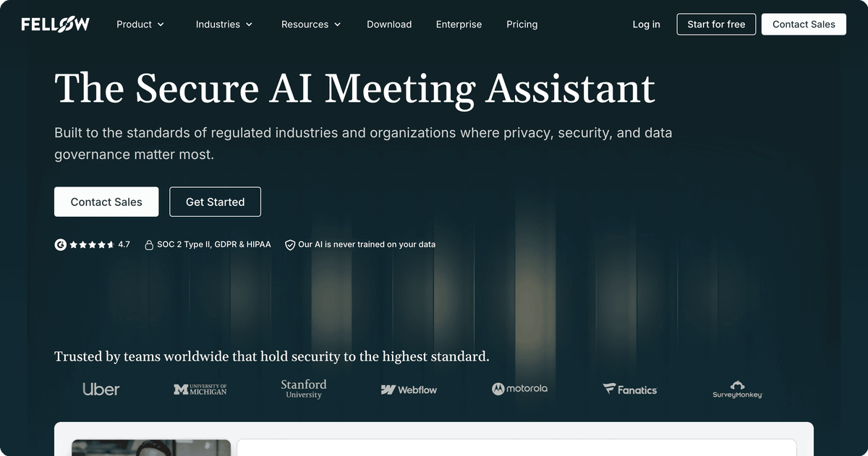Click "Our AI is never trained on your data"
This screenshot has height=456, width=868.
pos(367,244)
